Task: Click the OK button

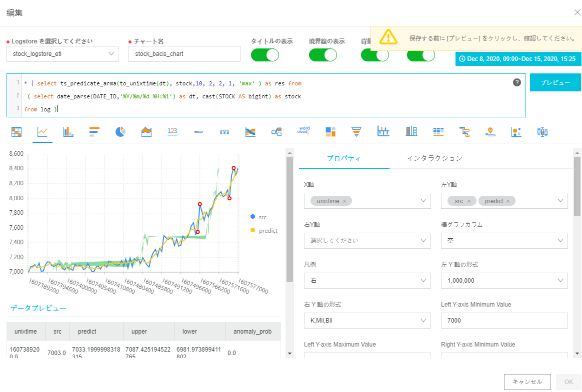Action: pos(568,382)
